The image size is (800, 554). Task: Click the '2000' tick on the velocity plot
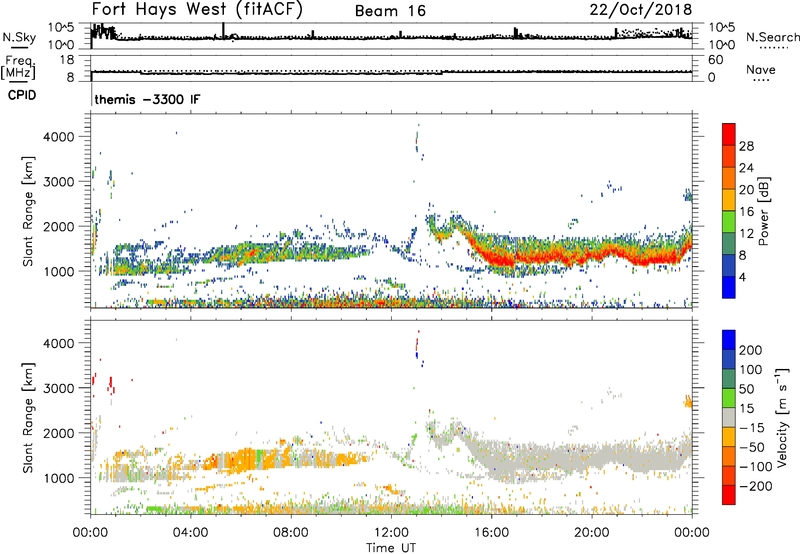(58, 433)
